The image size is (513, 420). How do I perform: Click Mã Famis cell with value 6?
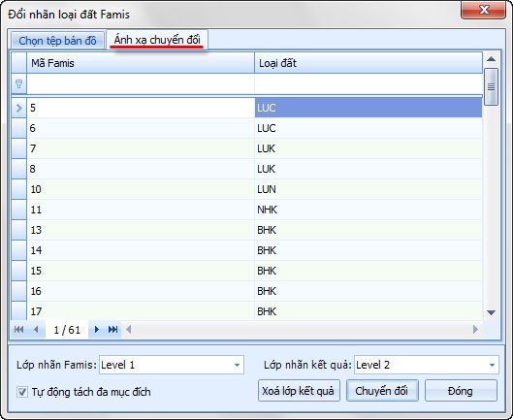[141, 128]
